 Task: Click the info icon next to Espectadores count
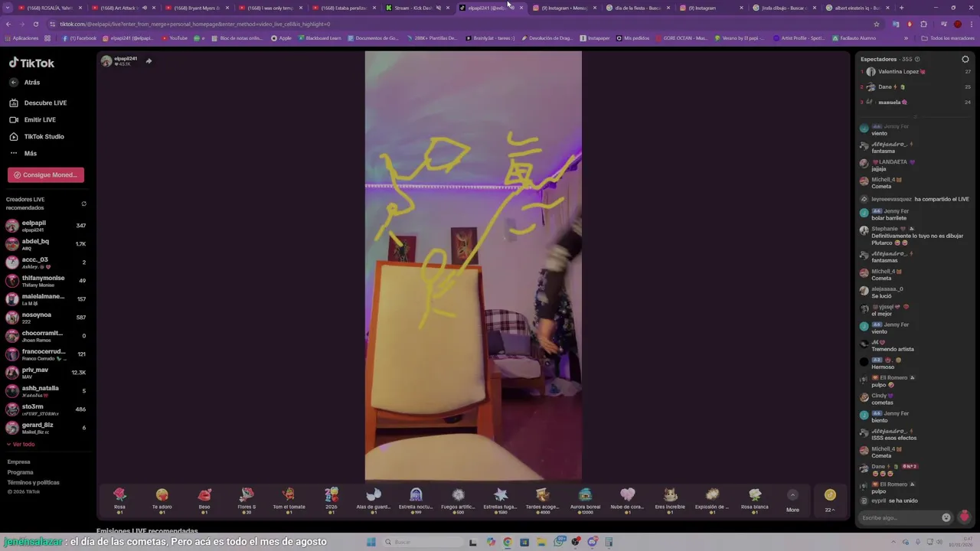click(x=917, y=59)
